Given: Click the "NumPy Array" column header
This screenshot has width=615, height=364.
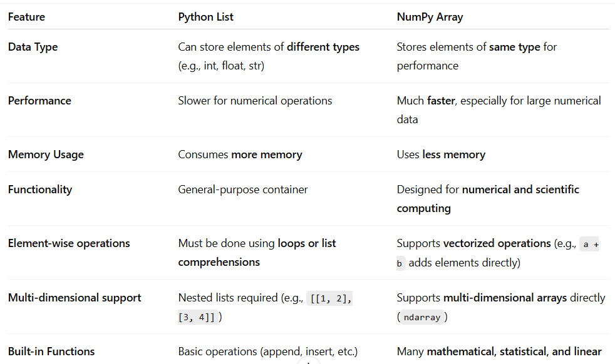Looking at the screenshot, I should click(430, 17).
